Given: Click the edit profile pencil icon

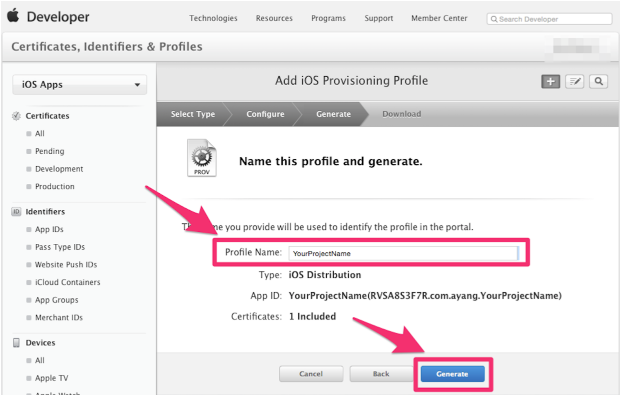Looking at the screenshot, I should [x=575, y=81].
